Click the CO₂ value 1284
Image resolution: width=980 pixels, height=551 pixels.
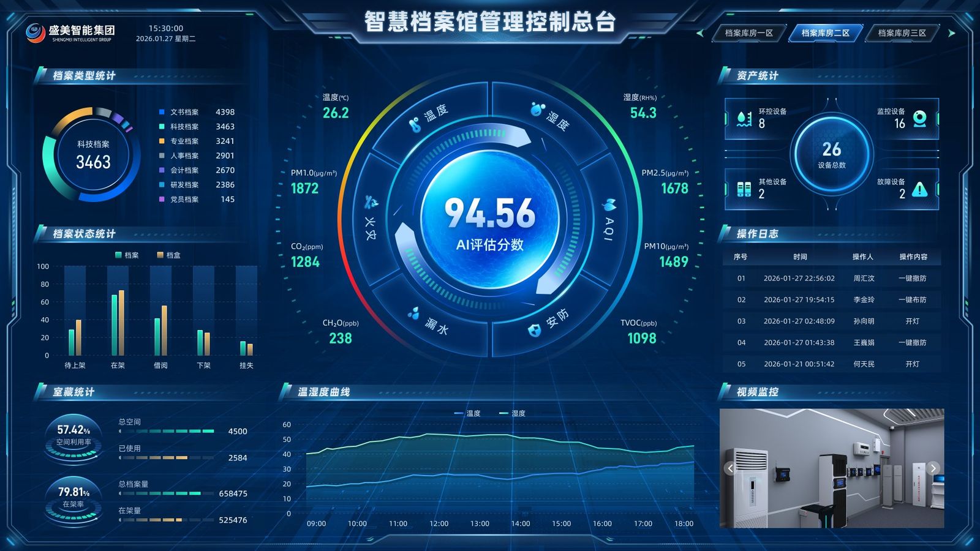click(305, 262)
